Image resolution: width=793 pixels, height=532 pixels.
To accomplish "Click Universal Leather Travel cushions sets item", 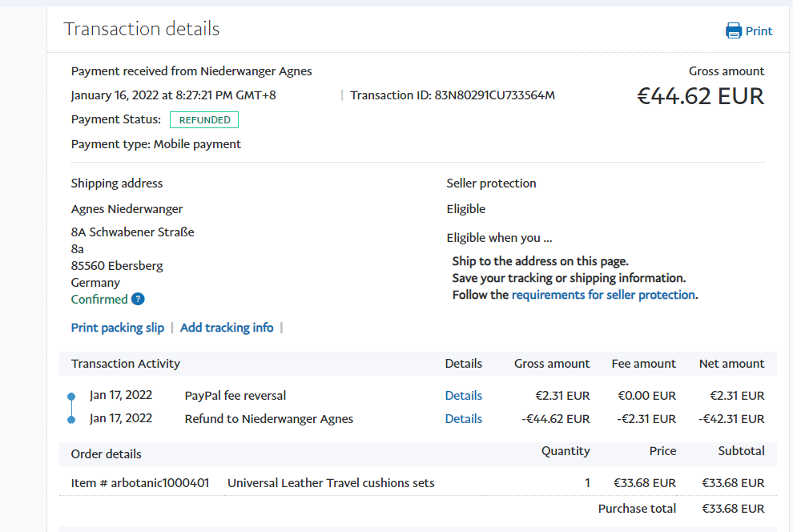I will pyautogui.click(x=331, y=483).
